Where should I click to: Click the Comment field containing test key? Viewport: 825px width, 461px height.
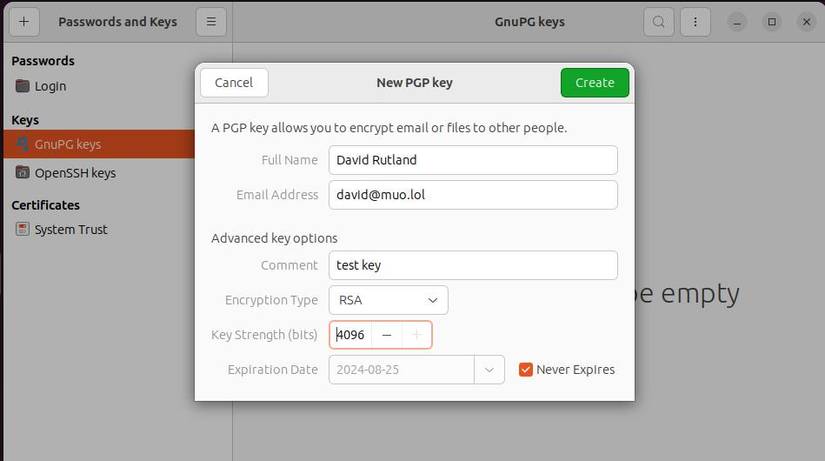click(473, 265)
